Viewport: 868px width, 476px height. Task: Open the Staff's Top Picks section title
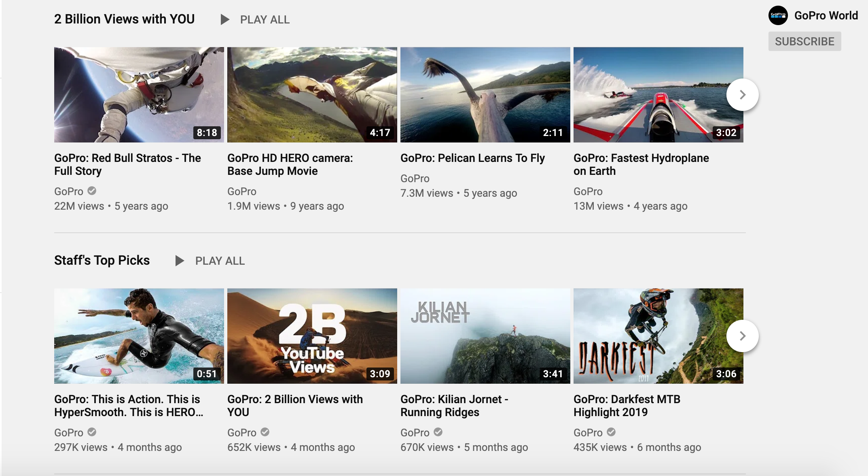coord(102,260)
